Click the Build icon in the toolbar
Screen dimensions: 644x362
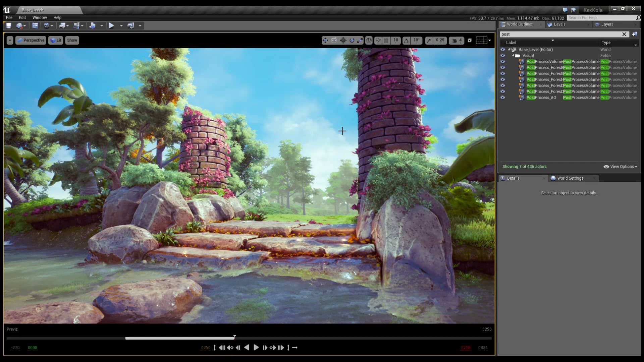[x=93, y=25]
